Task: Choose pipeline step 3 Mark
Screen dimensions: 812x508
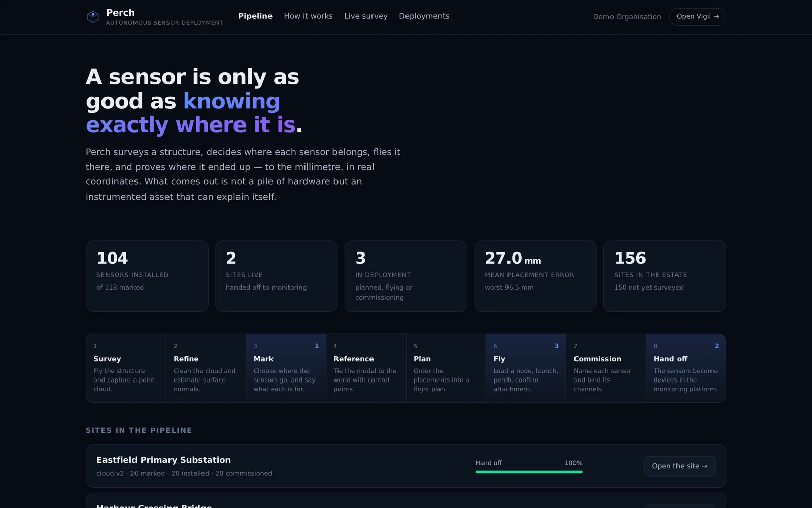Action: (286, 368)
